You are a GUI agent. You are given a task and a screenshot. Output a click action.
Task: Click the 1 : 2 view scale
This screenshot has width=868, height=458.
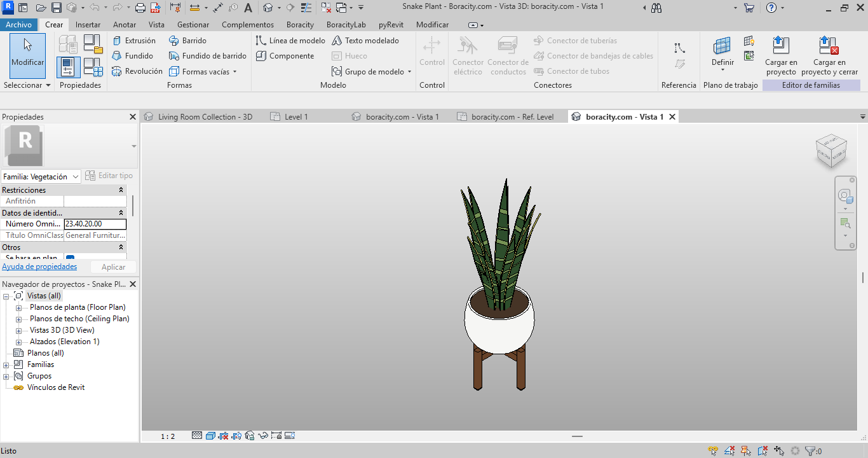(x=168, y=436)
